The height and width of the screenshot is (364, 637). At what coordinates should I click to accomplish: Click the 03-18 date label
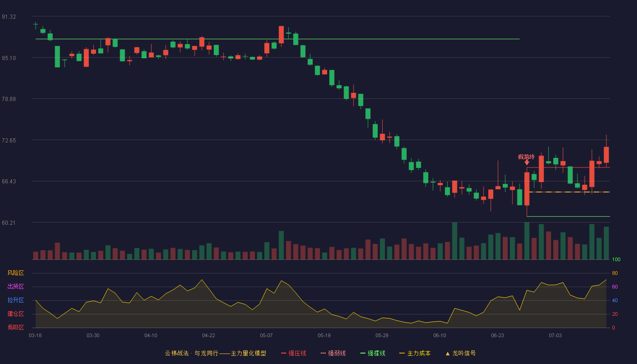point(35,335)
